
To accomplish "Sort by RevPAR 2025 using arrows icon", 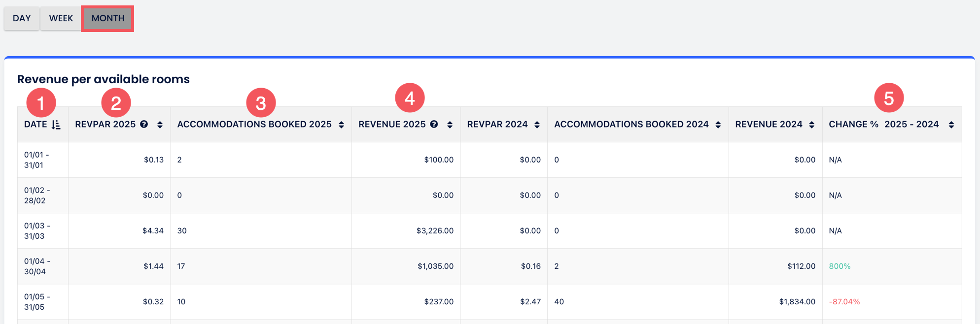I will [x=160, y=125].
